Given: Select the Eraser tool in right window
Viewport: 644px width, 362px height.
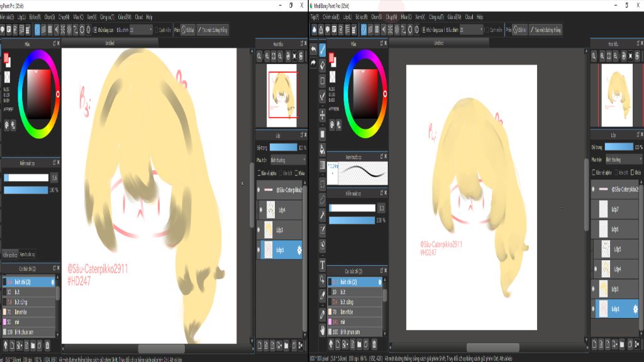Looking at the screenshot, I should click(x=323, y=65).
